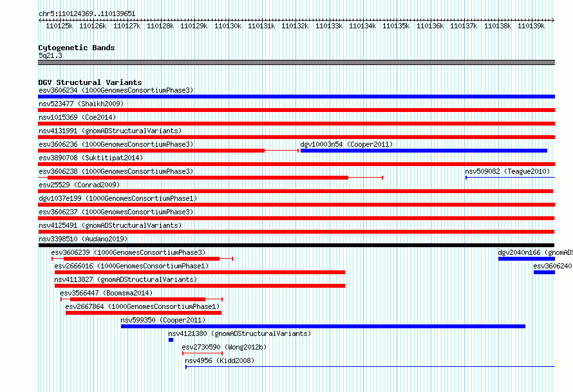Select esv2667864 variant label
The width and height of the screenshot is (573, 392).
[142, 306]
